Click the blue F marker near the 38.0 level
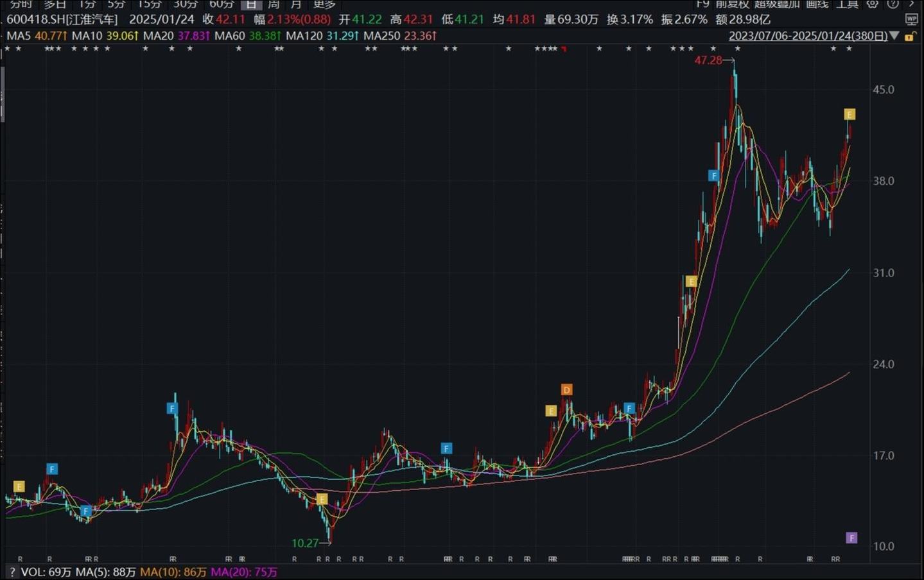 coord(713,175)
